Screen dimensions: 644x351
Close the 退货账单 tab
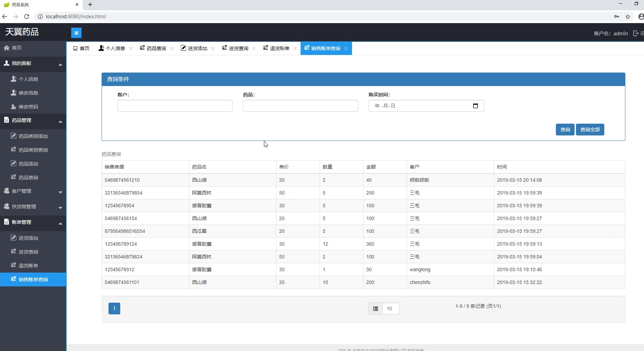[x=295, y=48]
